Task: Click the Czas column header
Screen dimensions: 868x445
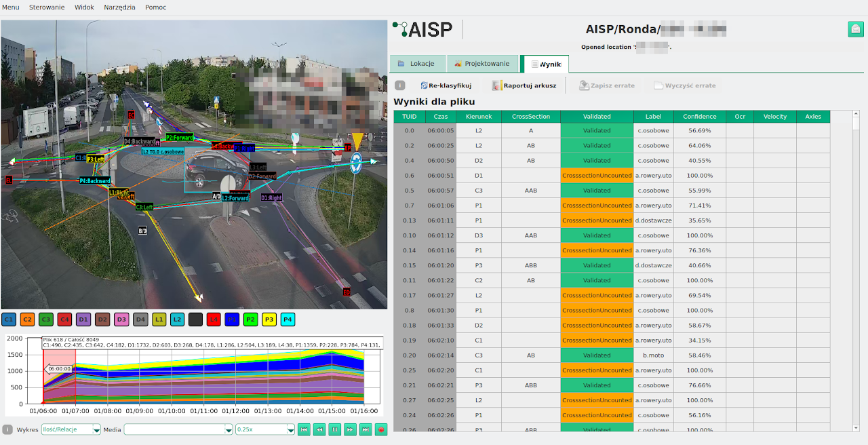Action: 441,117
